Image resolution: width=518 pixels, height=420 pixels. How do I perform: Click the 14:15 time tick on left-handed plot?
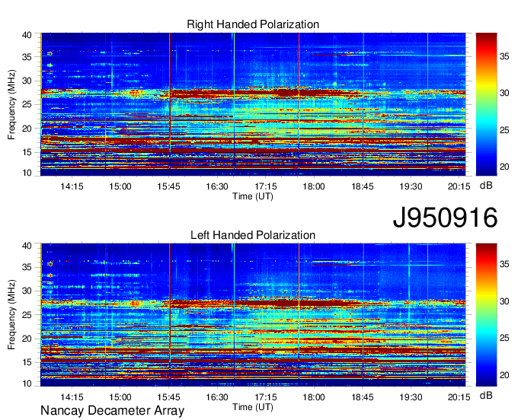[x=72, y=397]
